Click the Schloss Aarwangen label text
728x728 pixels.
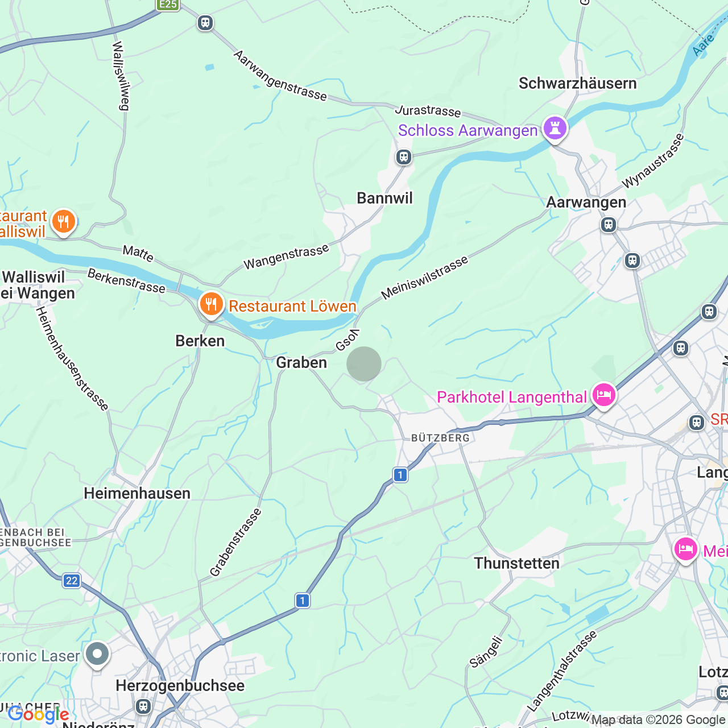click(468, 130)
